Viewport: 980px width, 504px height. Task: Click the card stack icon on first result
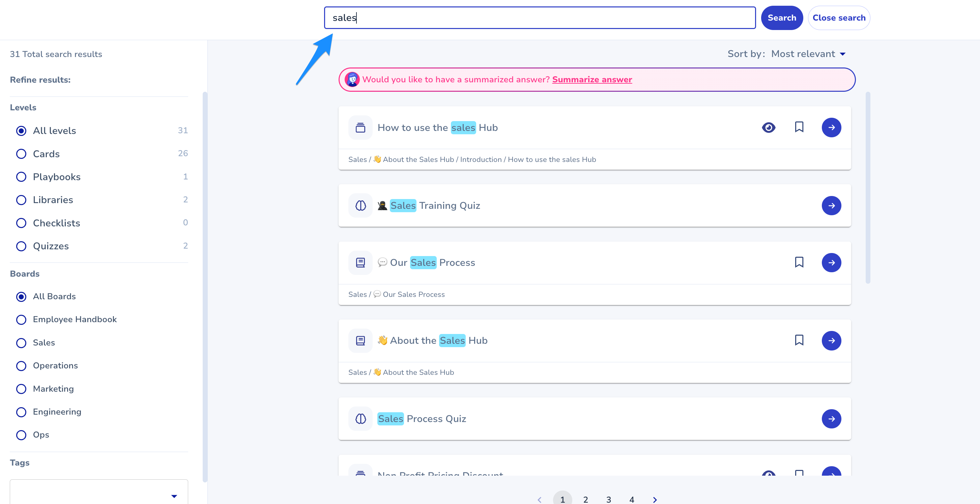(x=360, y=128)
